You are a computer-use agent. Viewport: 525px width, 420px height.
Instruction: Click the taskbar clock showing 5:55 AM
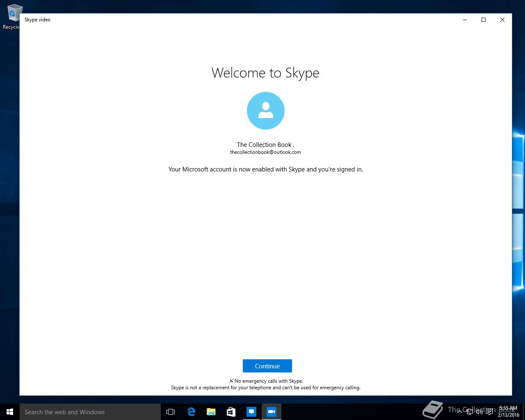coord(508,412)
